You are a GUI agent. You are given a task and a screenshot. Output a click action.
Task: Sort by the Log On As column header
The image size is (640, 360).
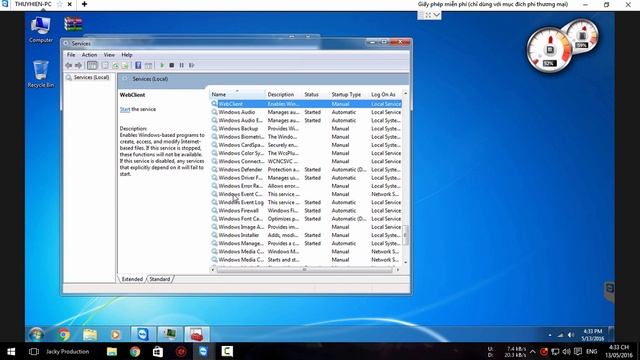pyautogui.click(x=385, y=94)
